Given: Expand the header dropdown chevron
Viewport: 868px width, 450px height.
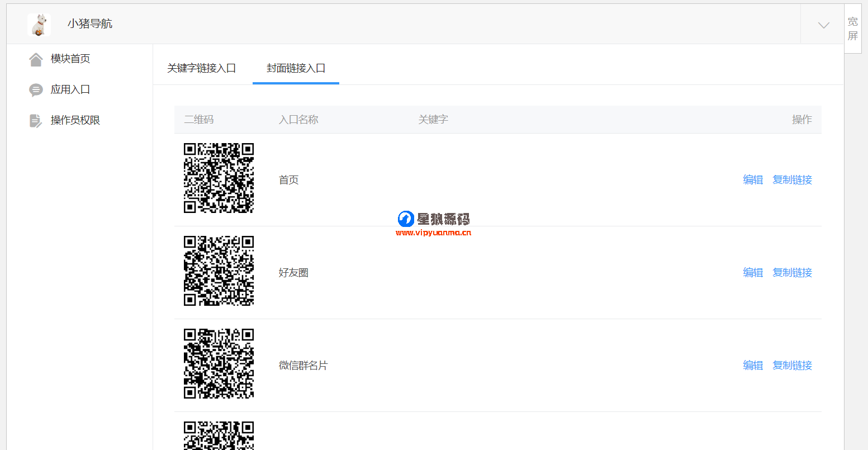Looking at the screenshot, I should [823, 25].
